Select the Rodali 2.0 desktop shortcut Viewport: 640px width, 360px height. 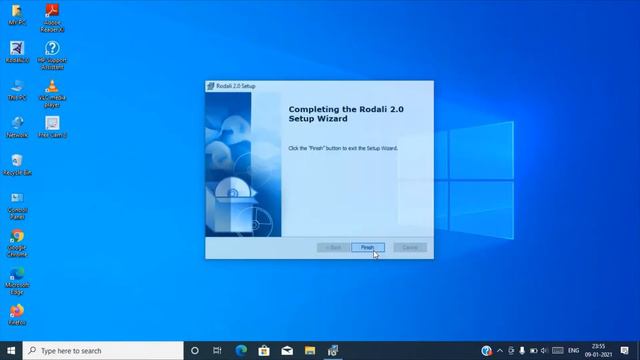(x=17, y=52)
